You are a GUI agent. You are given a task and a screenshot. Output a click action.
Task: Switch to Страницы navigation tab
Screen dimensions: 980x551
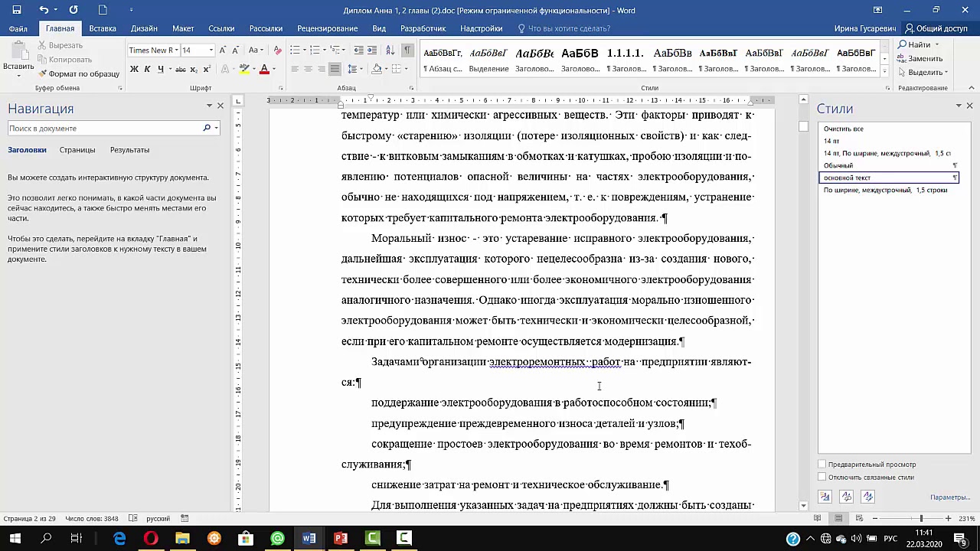click(x=77, y=150)
